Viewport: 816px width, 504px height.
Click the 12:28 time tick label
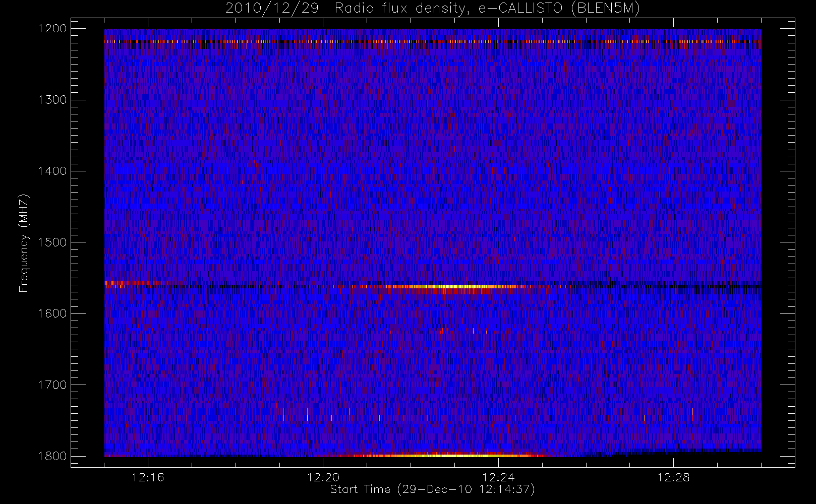tap(674, 477)
